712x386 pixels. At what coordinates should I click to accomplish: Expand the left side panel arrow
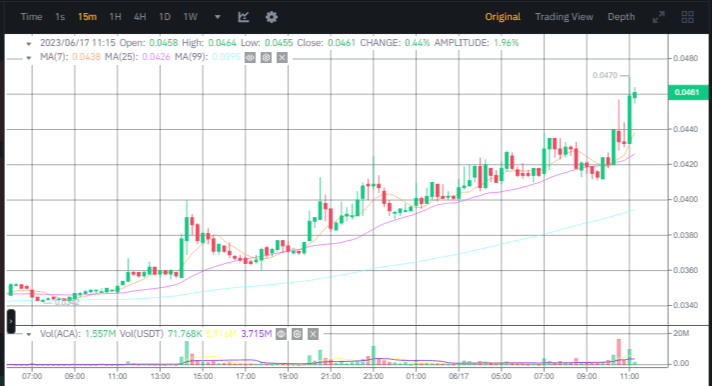tap(11, 321)
